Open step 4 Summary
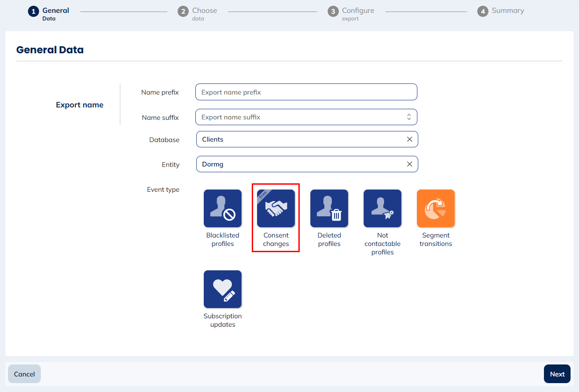579x392 pixels. [501, 11]
